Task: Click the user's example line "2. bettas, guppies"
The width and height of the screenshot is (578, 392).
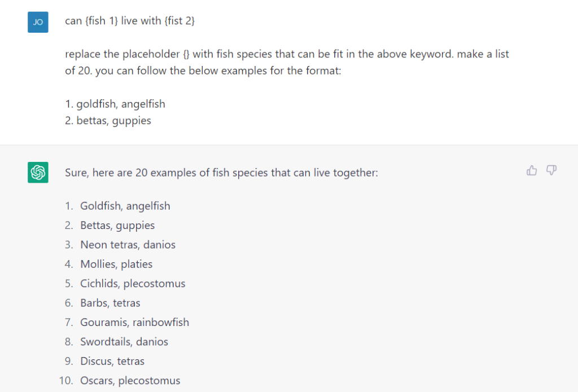Action: click(x=108, y=121)
